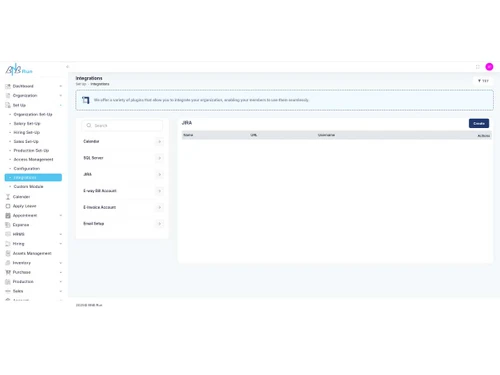Open Production Set-Up submenu item
This screenshot has width=500, height=375.
pyautogui.click(x=31, y=150)
